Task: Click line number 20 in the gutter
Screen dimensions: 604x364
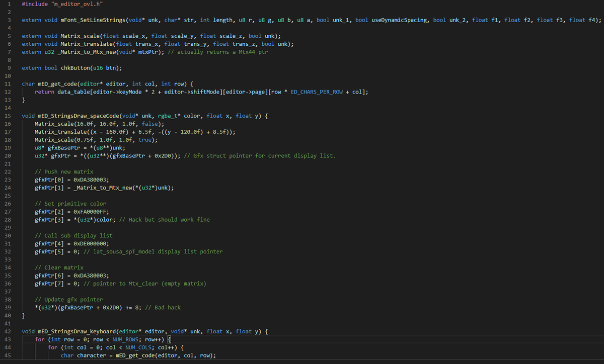Action: click(9, 156)
